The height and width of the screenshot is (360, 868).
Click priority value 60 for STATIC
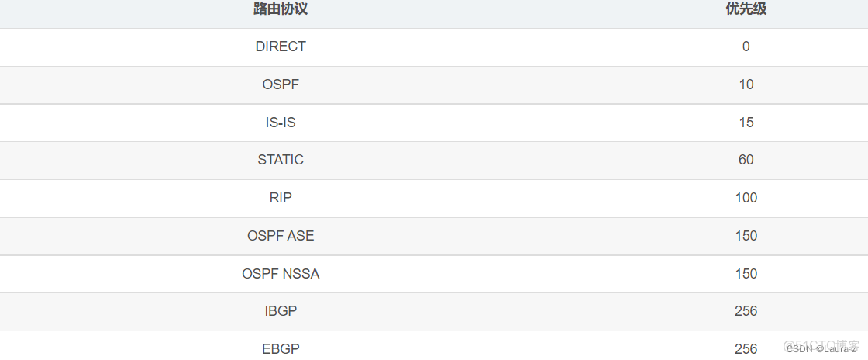click(x=746, y=160)
